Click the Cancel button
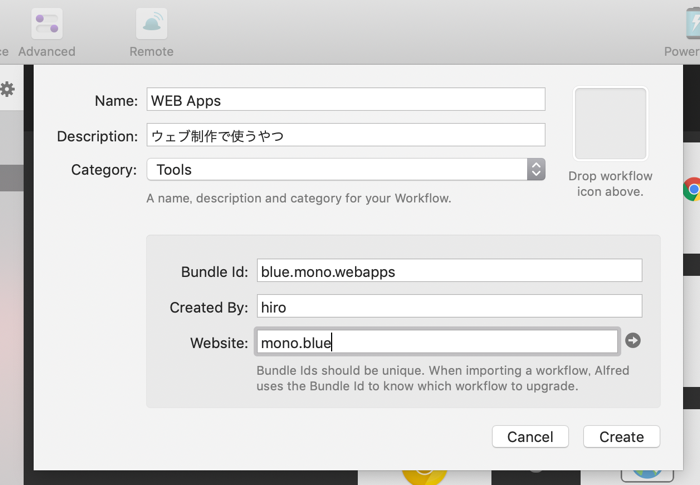This screenshot has height=485, width=700. pyautogui.click(x=530, y=437)
